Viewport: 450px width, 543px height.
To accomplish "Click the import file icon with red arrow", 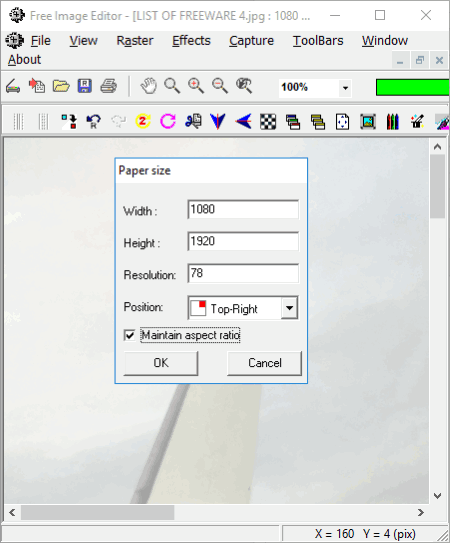I will point(36,86).
